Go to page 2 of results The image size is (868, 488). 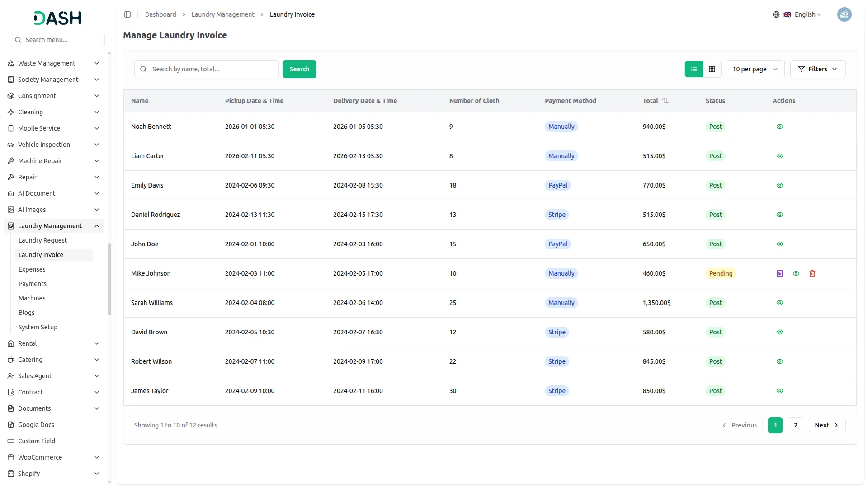pyautogui.click(x=795, y=425)
